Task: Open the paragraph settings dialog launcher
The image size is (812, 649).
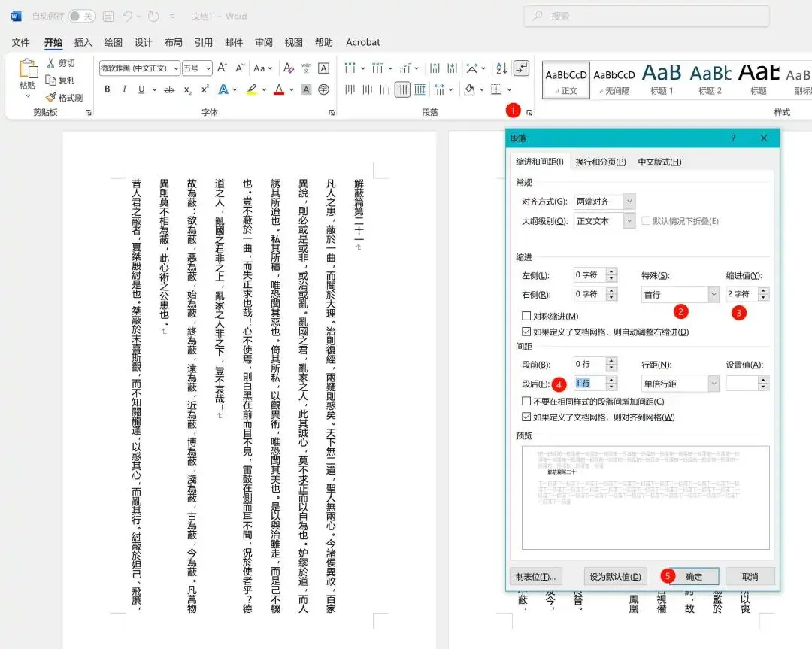Action: (x=529, y=112)
